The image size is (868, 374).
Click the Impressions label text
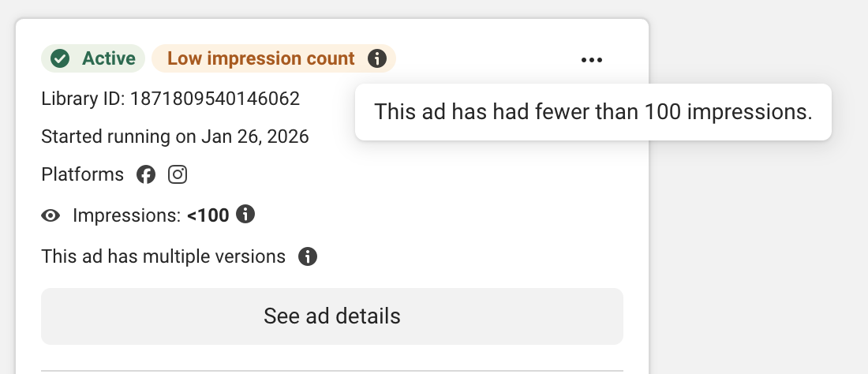point(126,215)
